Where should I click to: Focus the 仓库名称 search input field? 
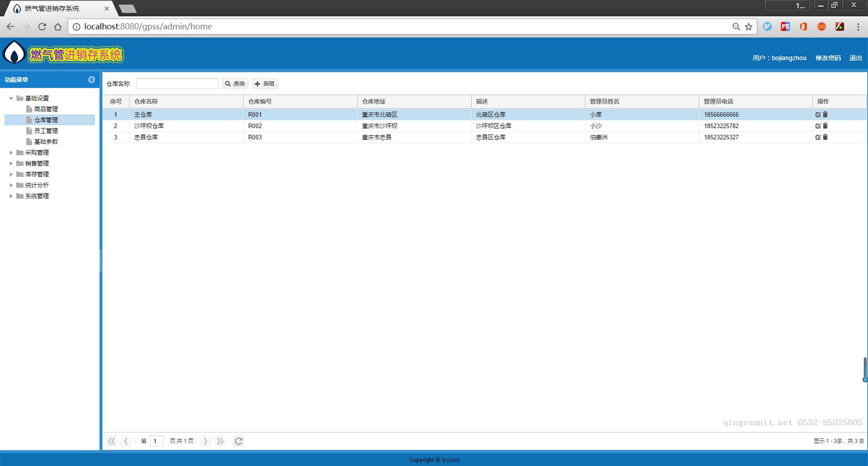(x=177, y=84)
